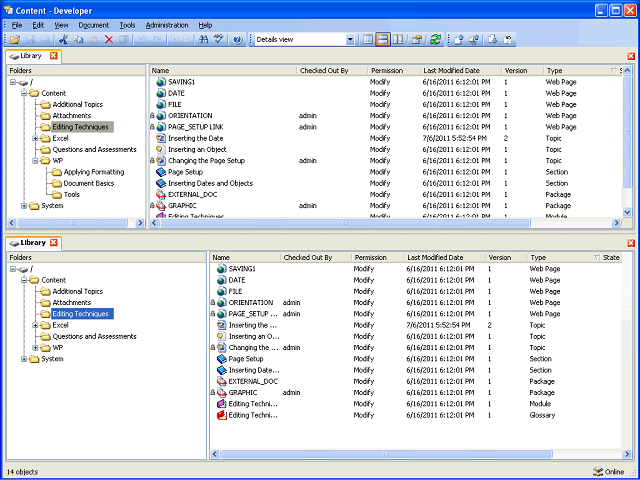Click the Cut scissors toolbar icon
The height and width of the screenshot is (480, 640).
63,40
